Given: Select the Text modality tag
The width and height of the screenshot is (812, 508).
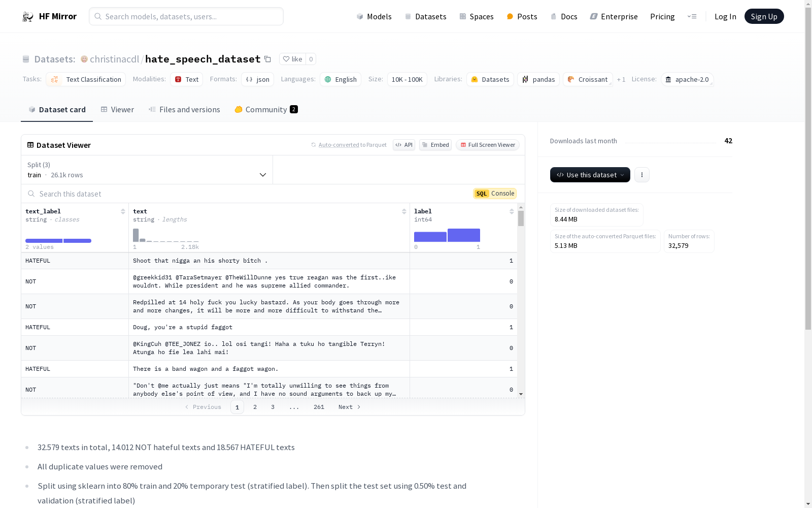Looking at the screenshot, I should pos(186,79).
